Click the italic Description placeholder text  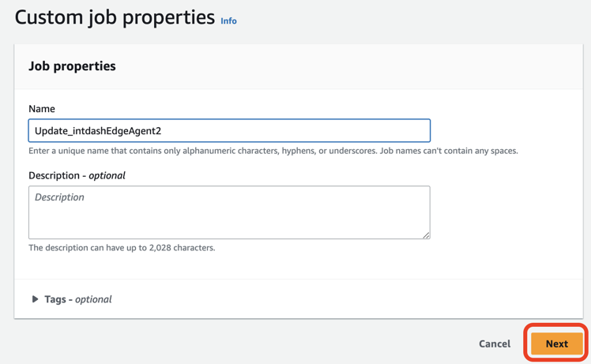point(59,197)
